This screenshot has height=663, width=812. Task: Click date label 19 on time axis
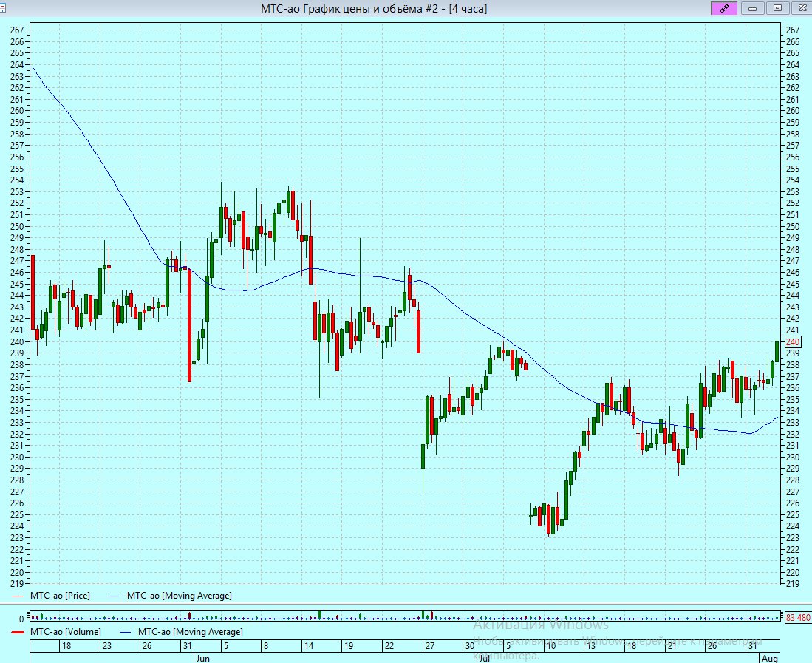coord(349,646)
